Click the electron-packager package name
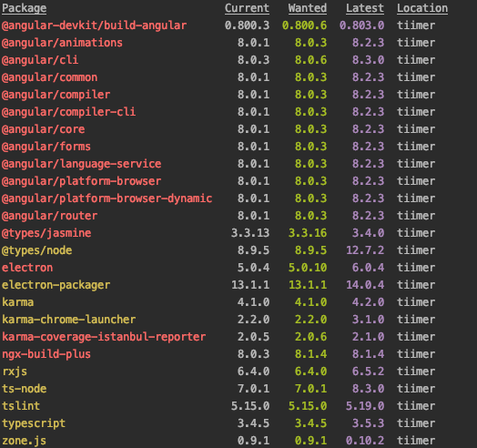 [56, 285]
